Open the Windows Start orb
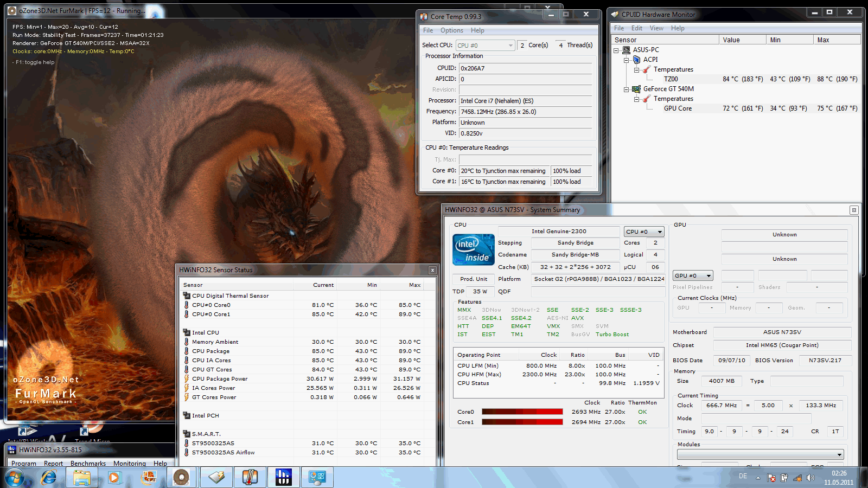This screenshot has width=868, height=488. click(x=14, y=478)
